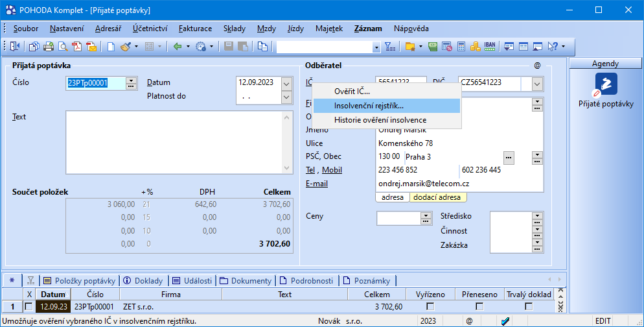Click the blue check icon in status bar

(505, 321)
